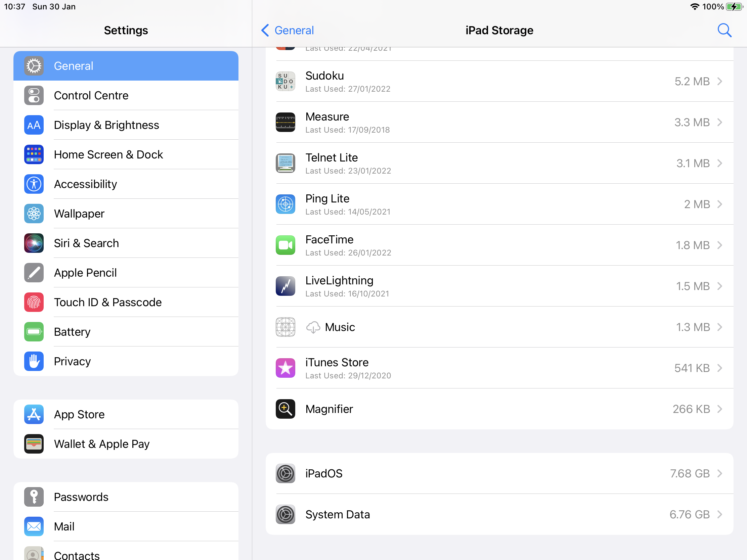Tap Measure's Last Used 17/09/2018 text

click(x=348, y=130)
